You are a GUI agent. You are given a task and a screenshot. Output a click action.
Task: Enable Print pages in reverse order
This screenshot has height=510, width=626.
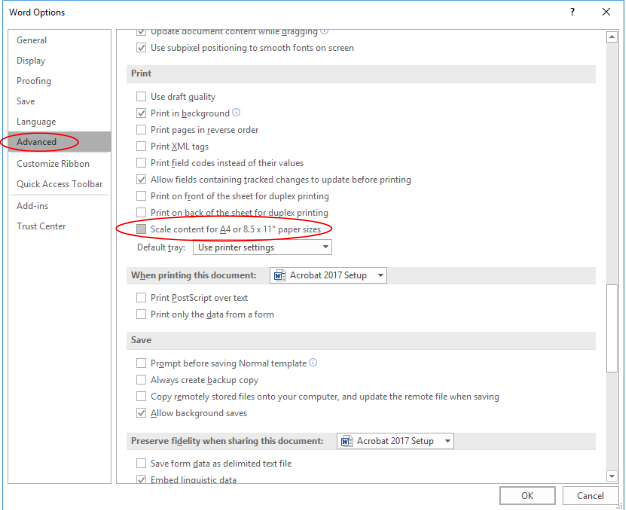pos(141,130)
